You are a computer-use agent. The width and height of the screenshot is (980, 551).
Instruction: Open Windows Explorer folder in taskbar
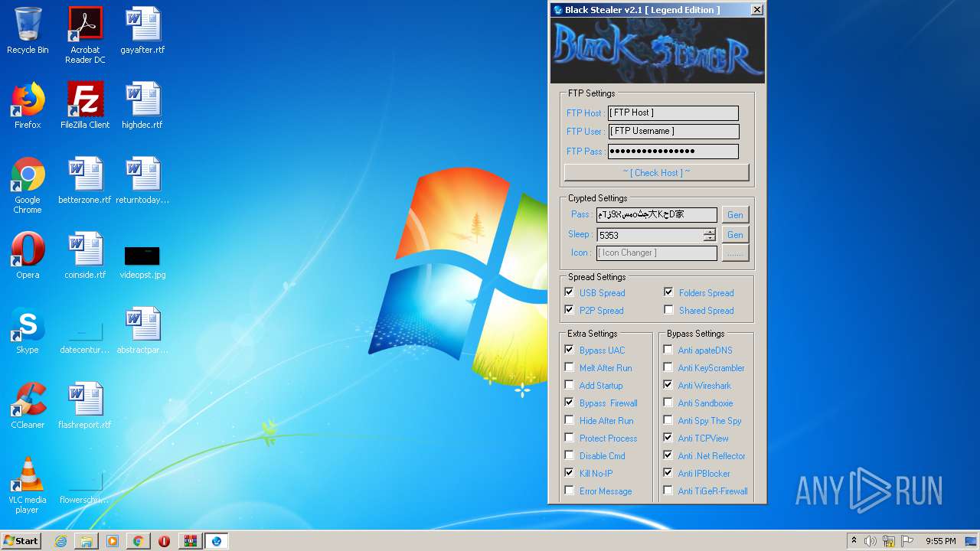87,541
